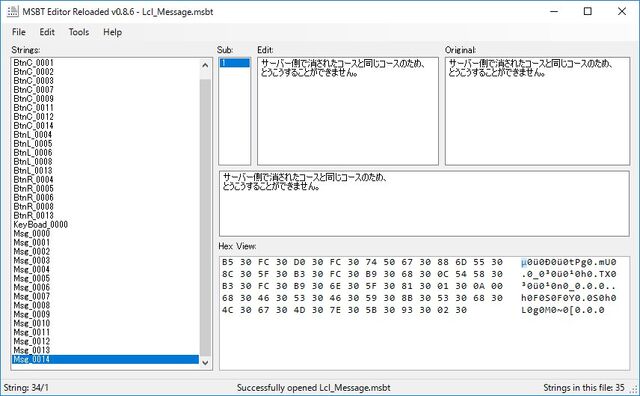Click 'Strings in this file: 35' status text
Screen dimensions: 640x396
point(584,387)
